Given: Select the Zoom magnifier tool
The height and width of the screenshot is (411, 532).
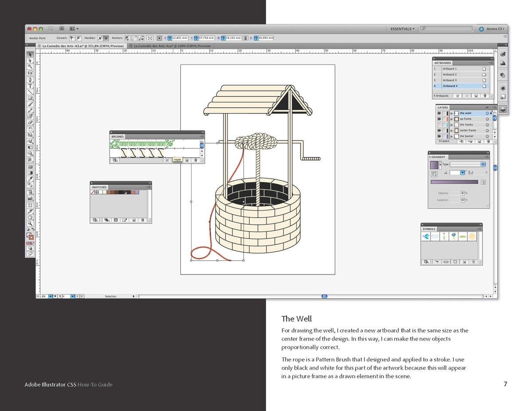Looking at the screenshot, I should tap(30, 223).
